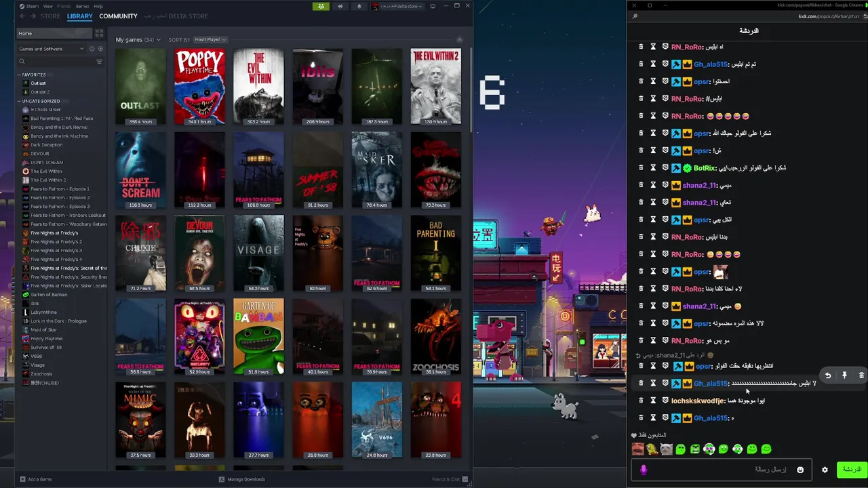The height and width of the screenshot is (488, 868).
Task: Ban lochskskwodfje using the shield icon
Action: tap(665, 401)
